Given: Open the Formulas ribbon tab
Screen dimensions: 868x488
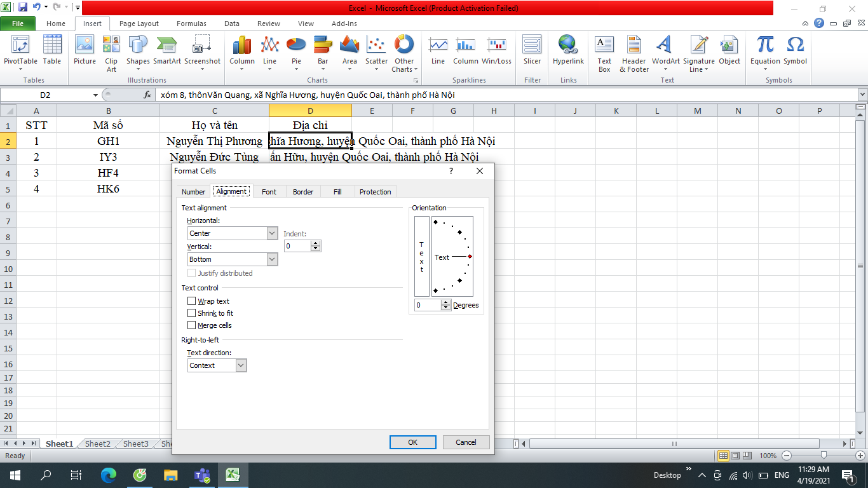Looking at the screenshot, I should (191, 24).
